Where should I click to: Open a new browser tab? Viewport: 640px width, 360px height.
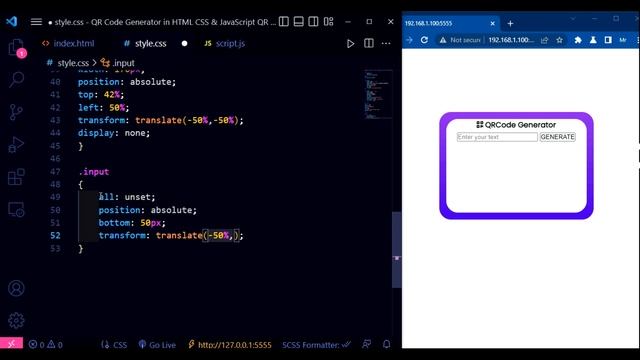coord(510,24)
